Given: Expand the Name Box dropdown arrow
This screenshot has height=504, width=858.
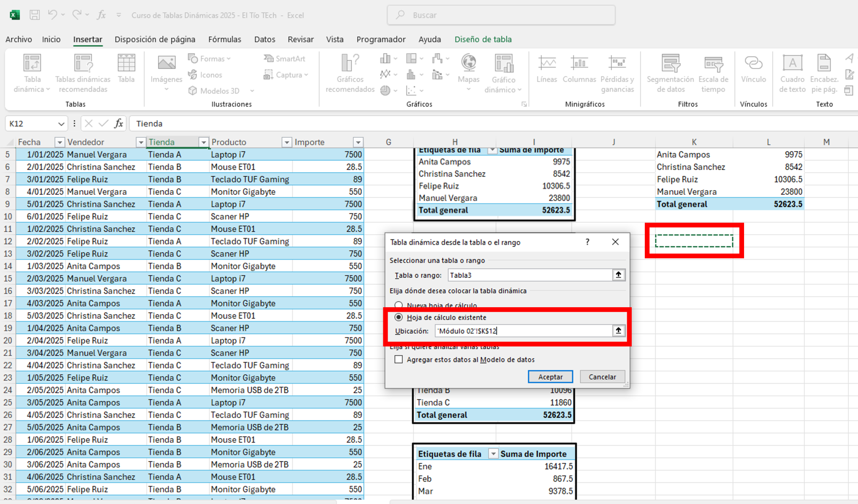Looking at the screenshot, I should [61, 124].
